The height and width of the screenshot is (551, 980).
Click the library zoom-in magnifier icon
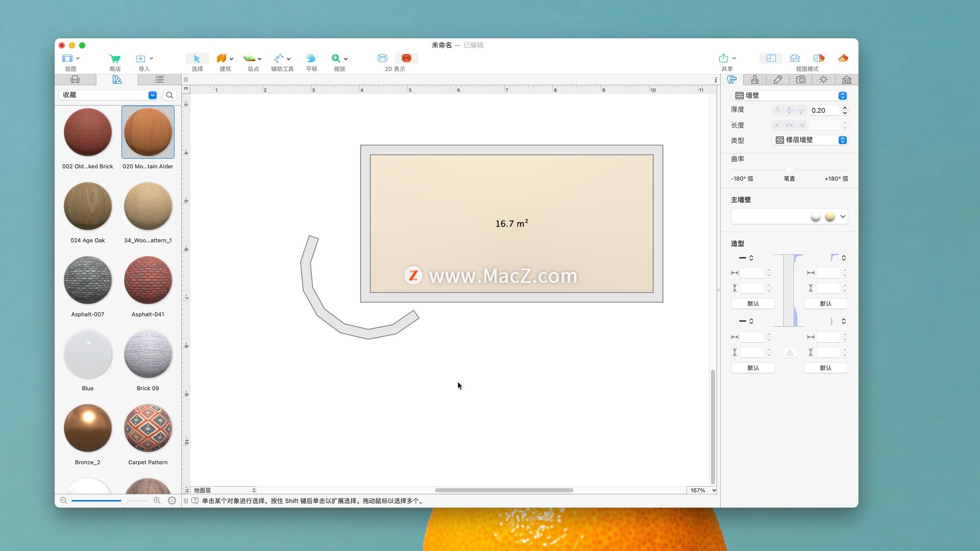pyautogui.click(x=157, y=500)
